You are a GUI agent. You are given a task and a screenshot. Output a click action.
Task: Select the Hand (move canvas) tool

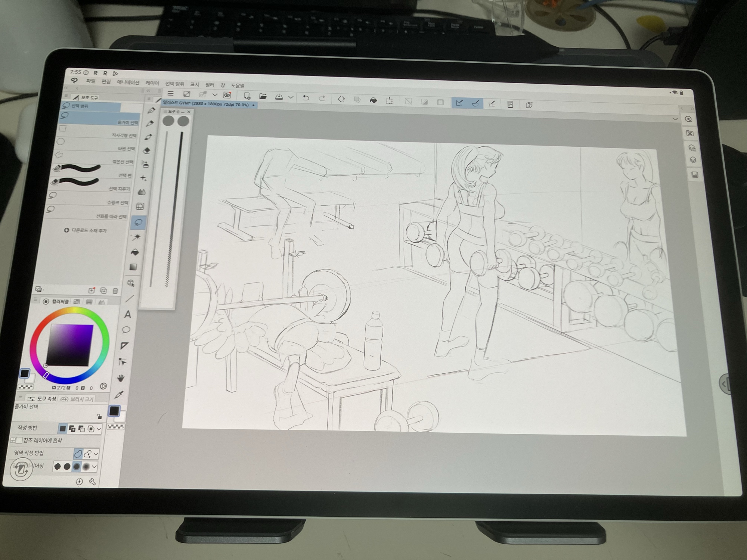pyautogui.click(x=121, y=378)
